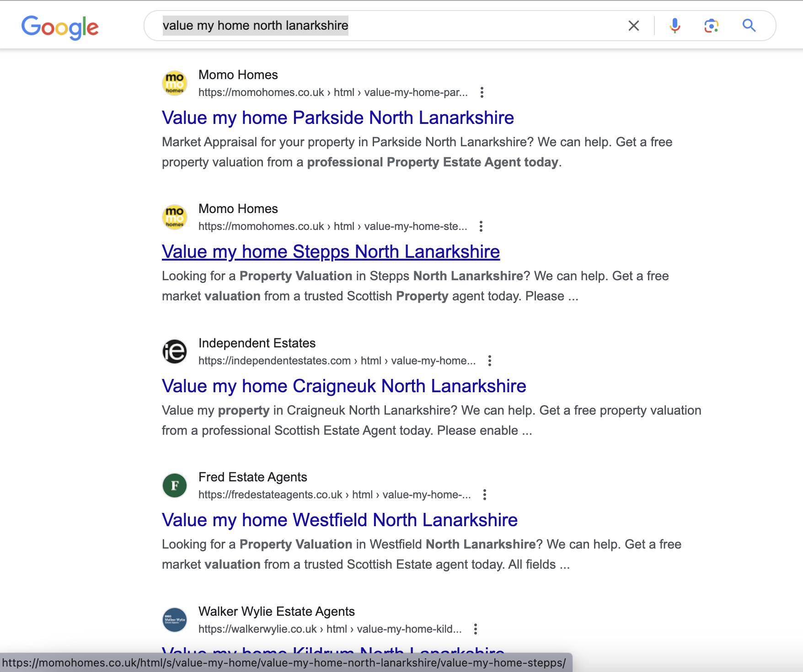803x672 pixels.
Task: Click the Google logo
Action: [60, 27]
